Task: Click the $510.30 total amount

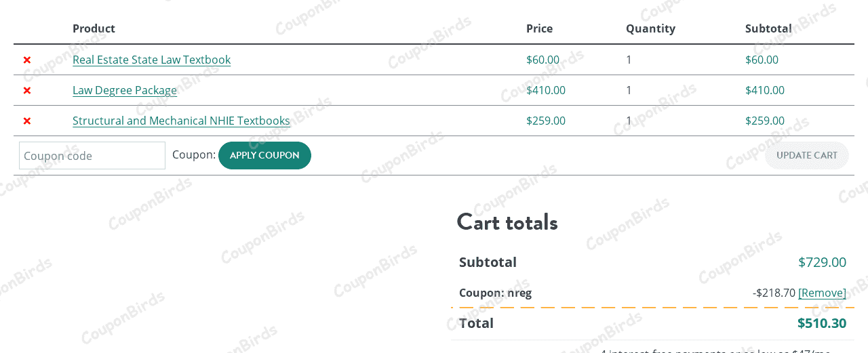Action: [x=821, y=323]
